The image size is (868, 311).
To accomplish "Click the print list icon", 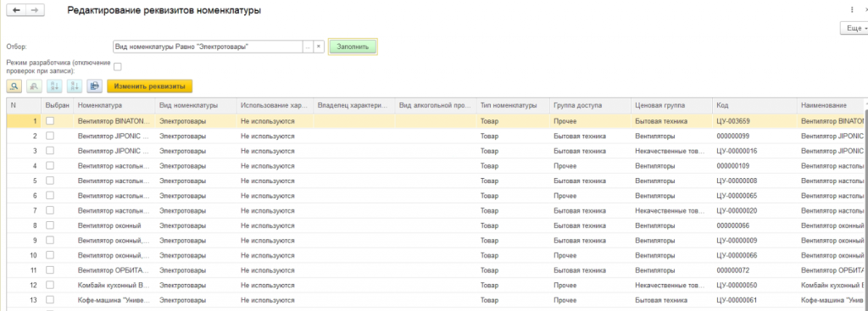I will pyautogui.click(x=95, y=86).
